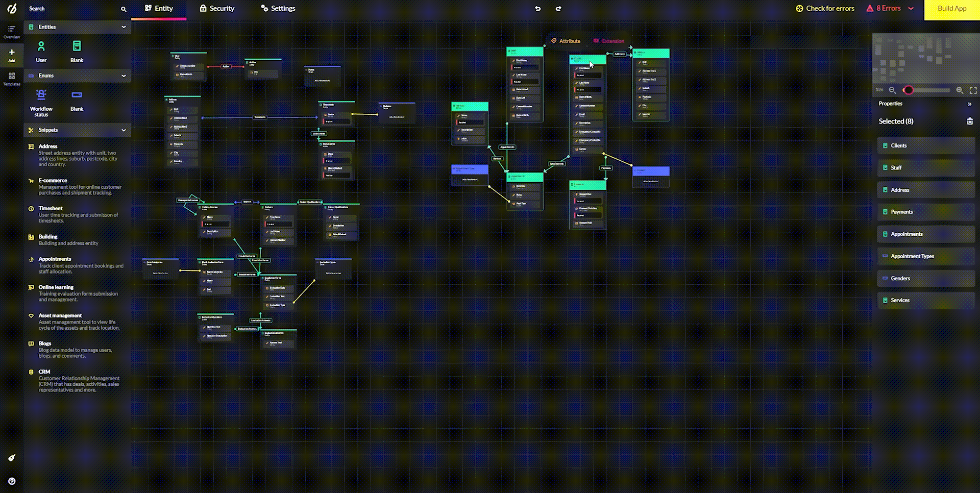Click the Build App button
Image resolution: width=980 pixels, height=493 pixels.
tap(951, 9)
